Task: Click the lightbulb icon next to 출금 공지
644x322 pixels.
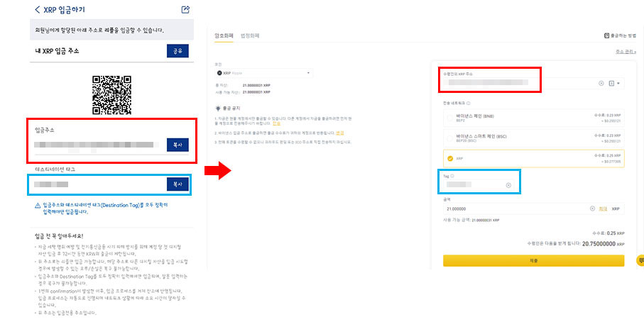Action: click(218, 109)
